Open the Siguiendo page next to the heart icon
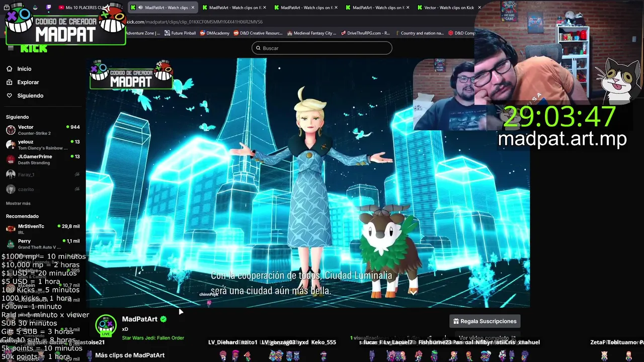 click(x=30, y=96)
